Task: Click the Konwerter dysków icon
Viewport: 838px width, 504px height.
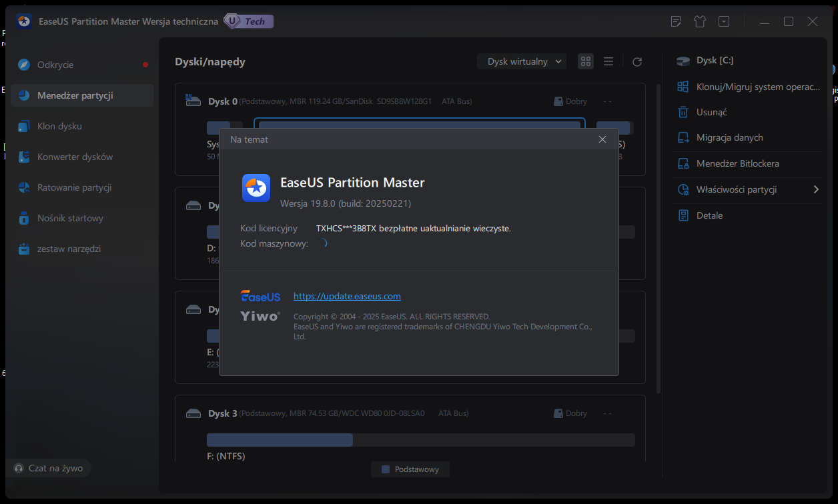Action: point(24,157)
